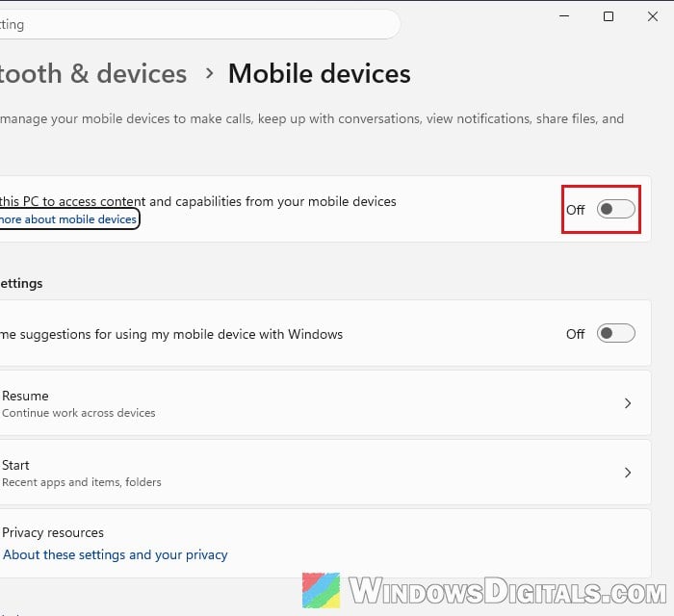Open About these settings and your privacy
The image size is (674, 616).
pos(116,554)
